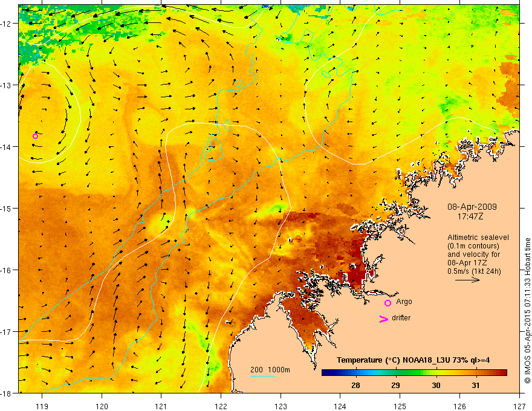The image size is (532, 411).
Task: Click the longitude label '126'
Action: pos(459,406)
